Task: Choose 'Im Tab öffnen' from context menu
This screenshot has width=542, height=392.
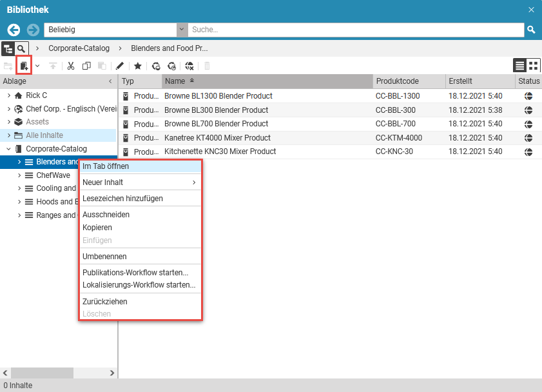Action: point(106,166)
